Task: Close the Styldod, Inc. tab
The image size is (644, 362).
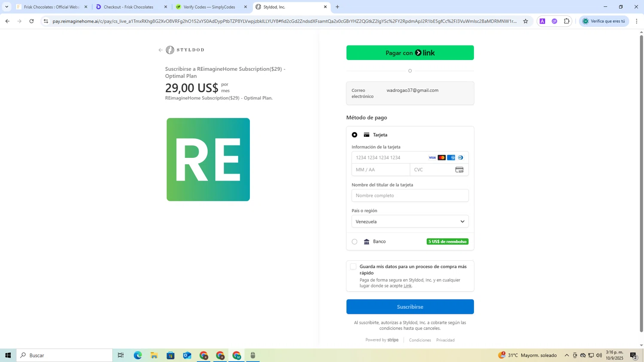Action: [325, 7]
